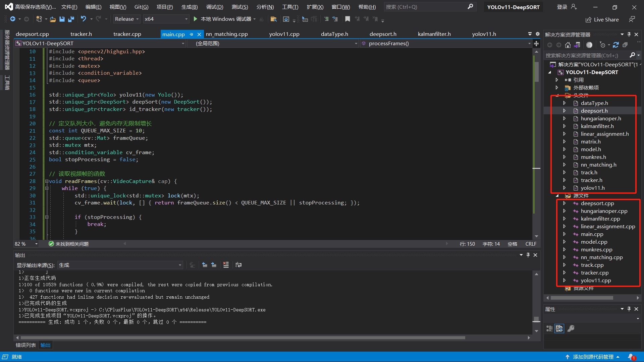Click the top search box (Ctrl+Q)
This screenshot has width=644, height=362.
click(x=429, y=7)
